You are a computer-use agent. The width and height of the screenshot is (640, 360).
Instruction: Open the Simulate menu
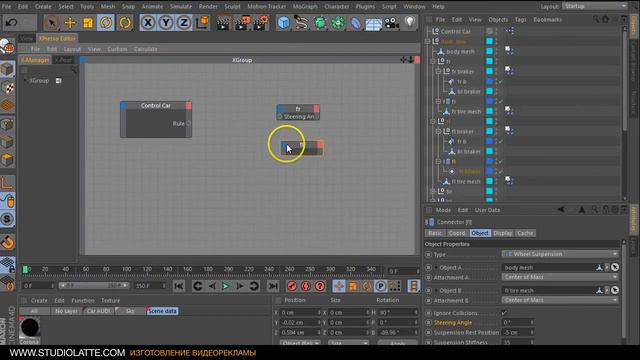181,7
